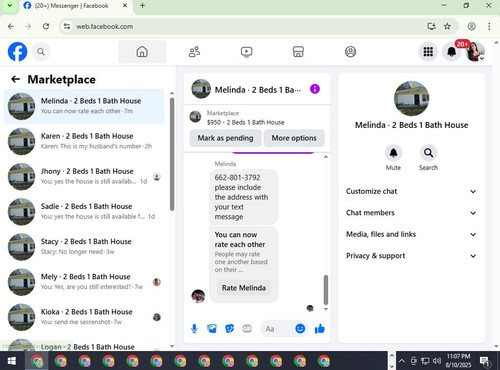500x370 pixels.
Task: Go to the Home feed tab
Action: point(142,52)
